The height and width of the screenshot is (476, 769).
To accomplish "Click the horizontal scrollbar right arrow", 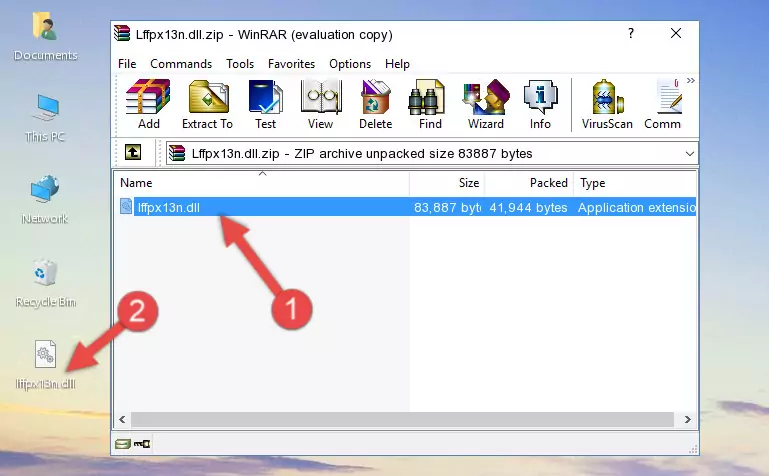I will [x=687, y=419].
